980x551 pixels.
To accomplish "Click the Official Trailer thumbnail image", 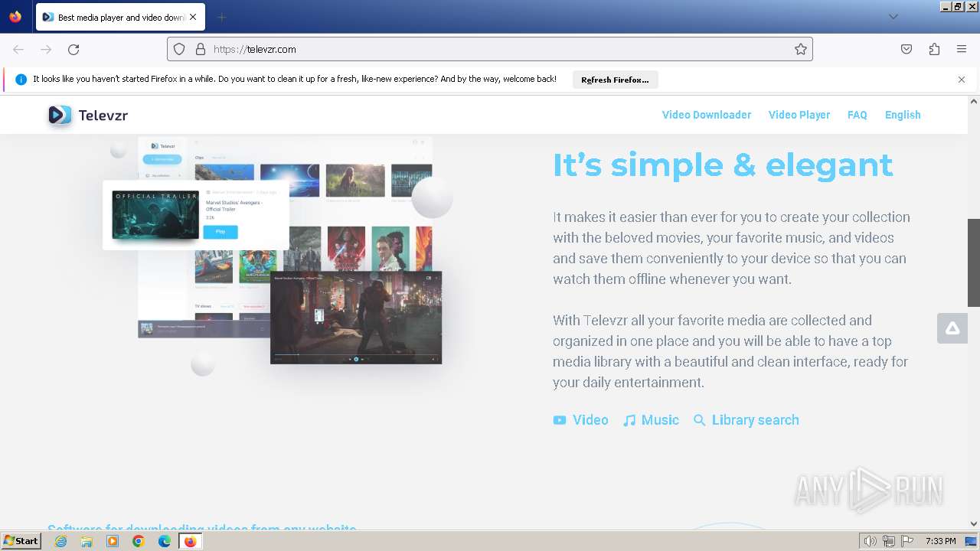I will [155, 215].
